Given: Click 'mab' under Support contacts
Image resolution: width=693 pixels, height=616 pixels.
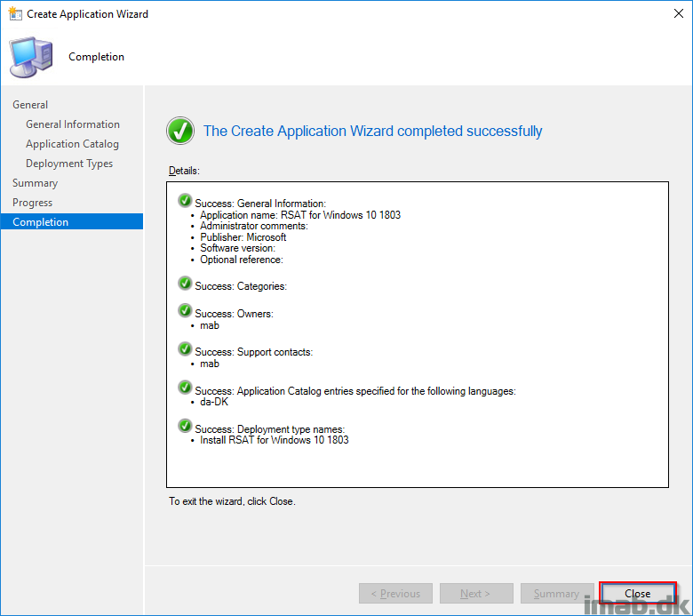Looking at the screenshot, I should tap(210, 364).
